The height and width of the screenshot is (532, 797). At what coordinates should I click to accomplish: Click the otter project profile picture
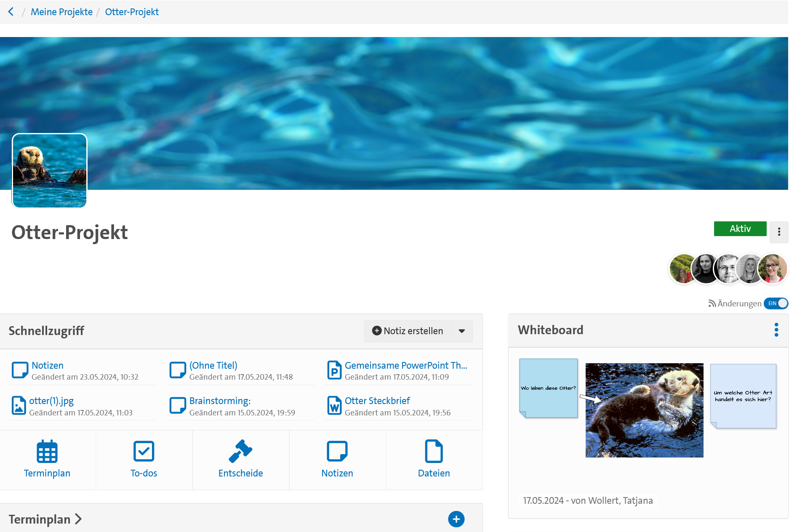click(x=50, y=170)
